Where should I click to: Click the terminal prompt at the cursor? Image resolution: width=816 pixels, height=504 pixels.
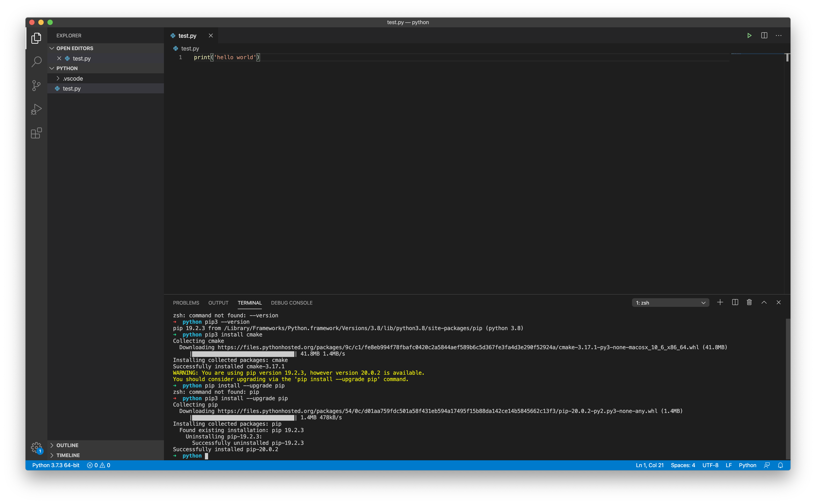206,456
